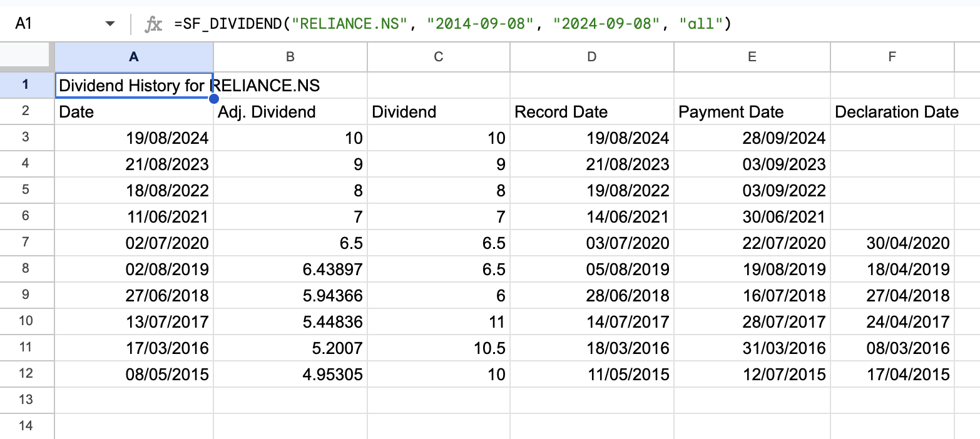Open the Name Box dropdown arrow
This screenshot has width=980, height=439.
(x=110, y=23)
